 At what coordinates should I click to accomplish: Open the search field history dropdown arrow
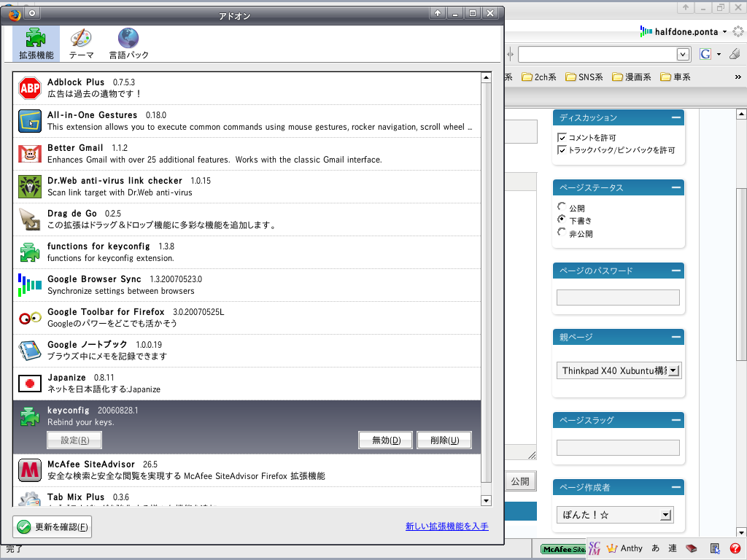point(683,54)
